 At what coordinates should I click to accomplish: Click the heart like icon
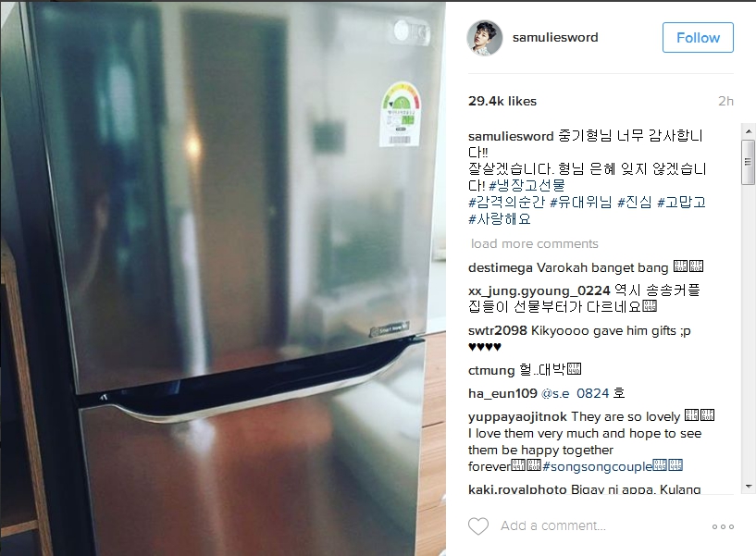(x=478, y=526)
